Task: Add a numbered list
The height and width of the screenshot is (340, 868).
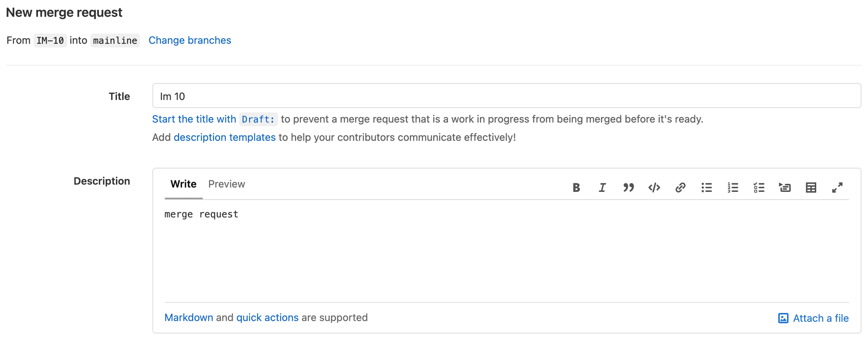Action: [x=733, y=187]
